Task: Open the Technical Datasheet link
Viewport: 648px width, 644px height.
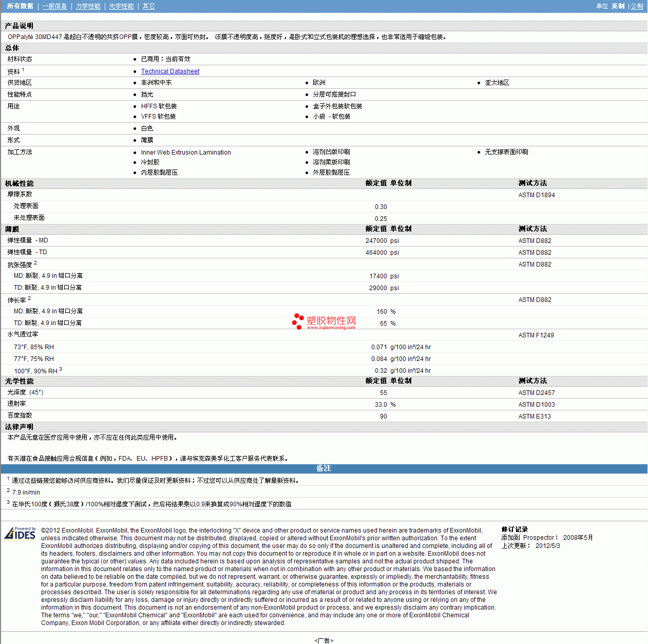Action: pyautogui.click(x=170, y=71)
